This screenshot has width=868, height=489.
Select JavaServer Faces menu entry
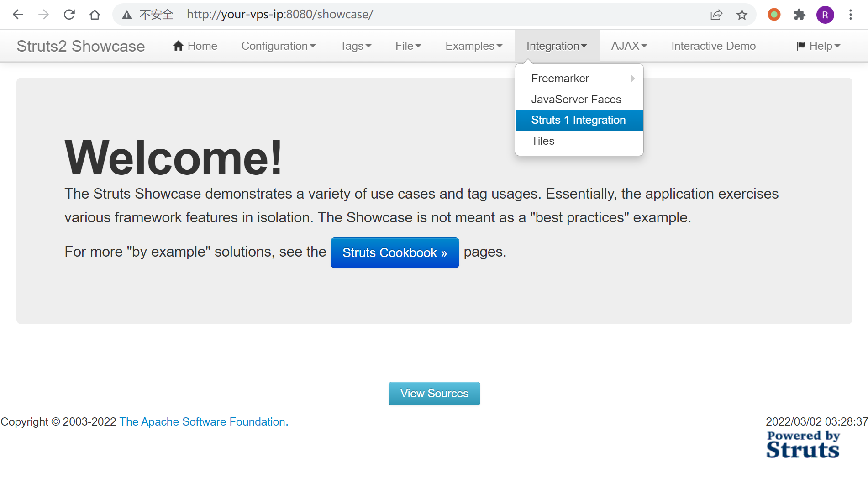click(576, 100)
